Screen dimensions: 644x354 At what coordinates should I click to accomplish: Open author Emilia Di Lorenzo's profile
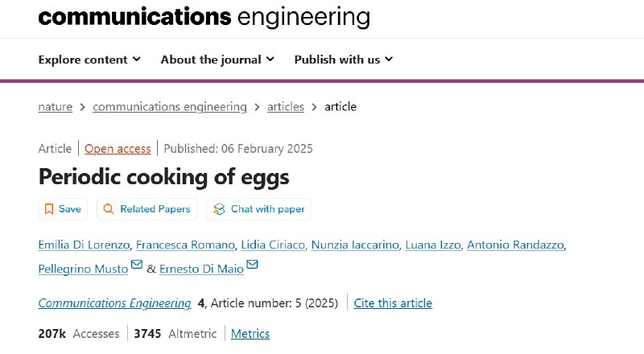point(83,245)
